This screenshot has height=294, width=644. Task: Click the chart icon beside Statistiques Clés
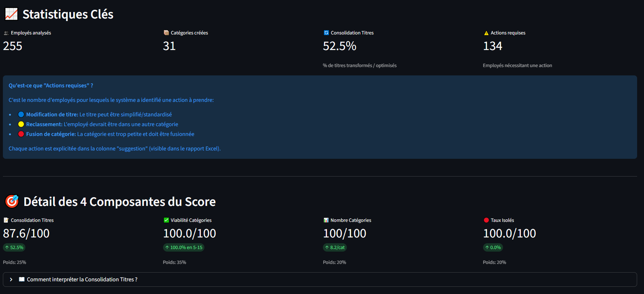click(11, 15)
